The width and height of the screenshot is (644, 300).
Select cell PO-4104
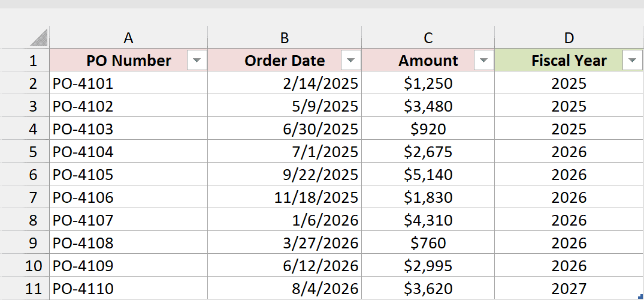pyautogui.click(x=129, y=152)
